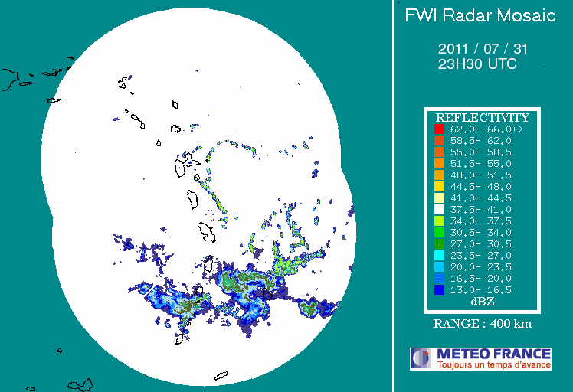Click the FWI Radar Mosaic title

tap(480, 16)
